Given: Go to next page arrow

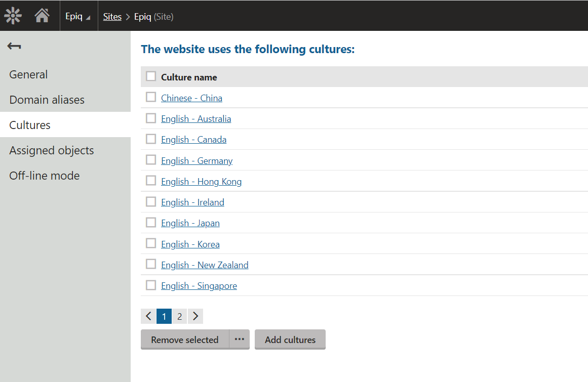Looking at the screenshot, I should point(195,316).
